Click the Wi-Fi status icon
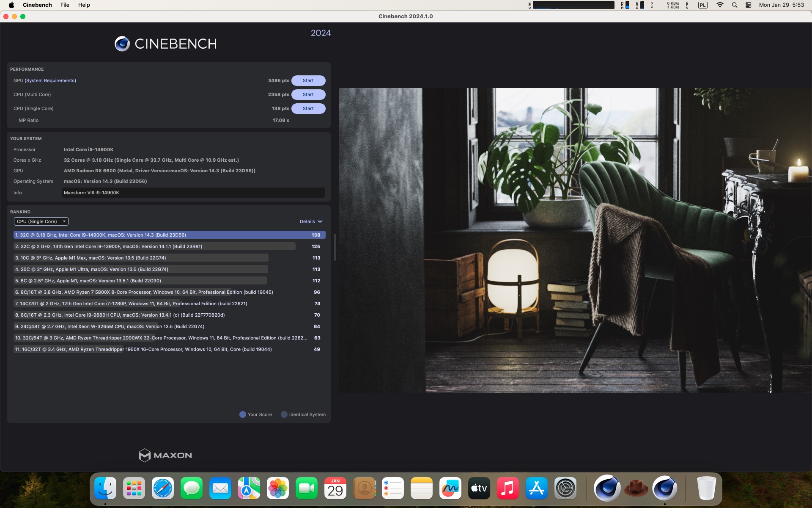The width and height of the screenshot is (812, 508). pyautogui.click(x=720, y=5)
